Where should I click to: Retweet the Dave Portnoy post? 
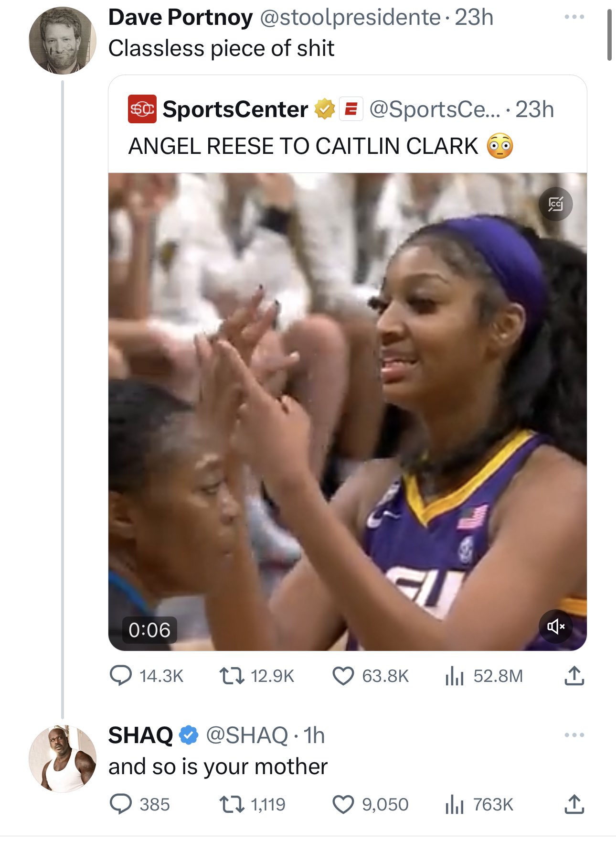pyautogui.click(x=232, y=676)
